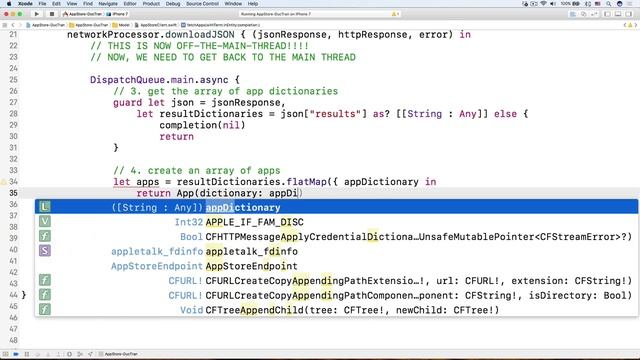Viewport: 640px width, 360px height.
Task: Switch to the Version editor
Action: click(594, 14)
